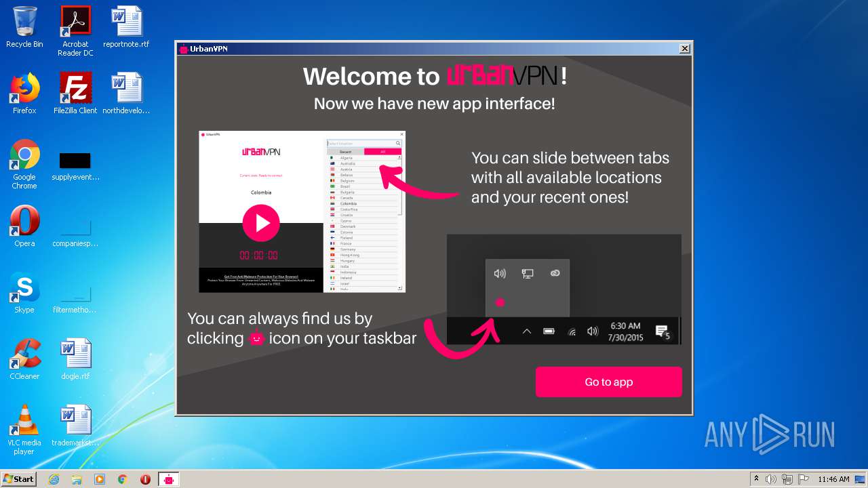Click the Show desktop button

[x=860, y=479]
